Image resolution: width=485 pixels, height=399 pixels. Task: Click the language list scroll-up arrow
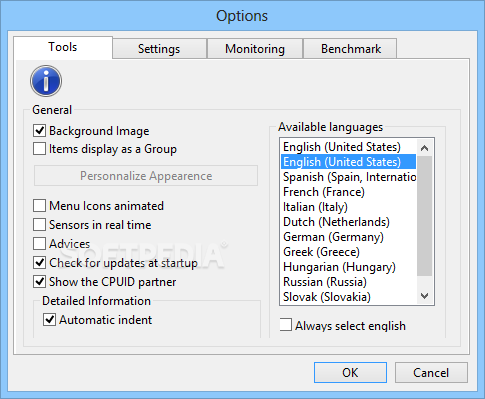click(424, 148)
